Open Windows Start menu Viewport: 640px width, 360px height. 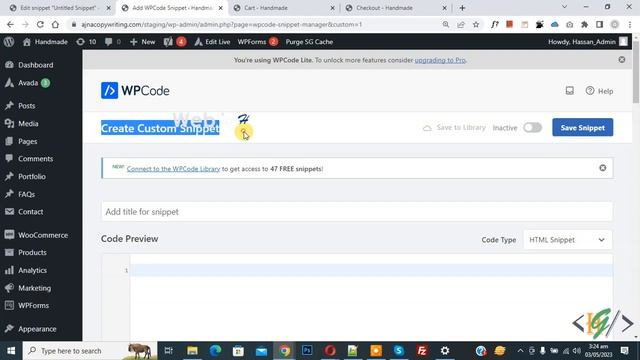point(11,351)
